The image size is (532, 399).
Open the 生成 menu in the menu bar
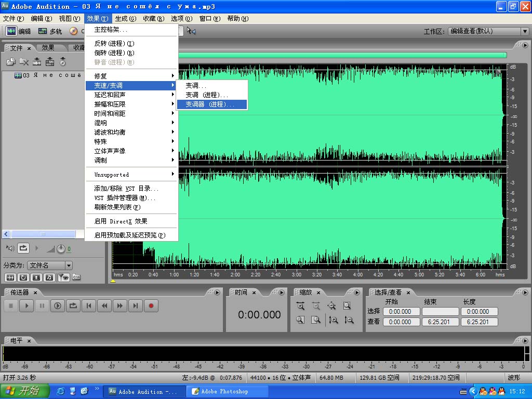click(x=125, y=19)
